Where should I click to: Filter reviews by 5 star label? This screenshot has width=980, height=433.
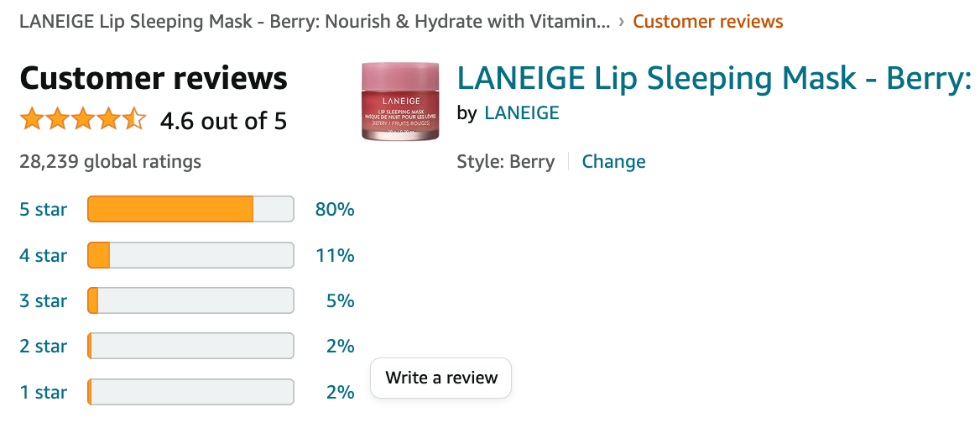tap(43, 210)
